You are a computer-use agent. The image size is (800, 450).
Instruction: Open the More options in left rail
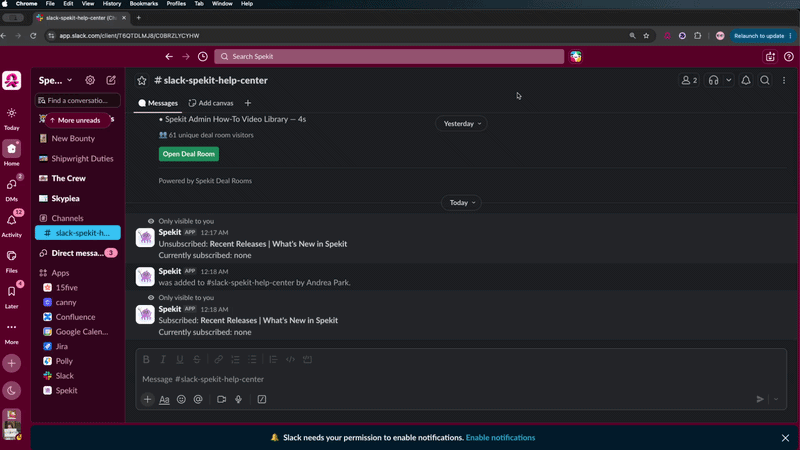tap(11, 332)
